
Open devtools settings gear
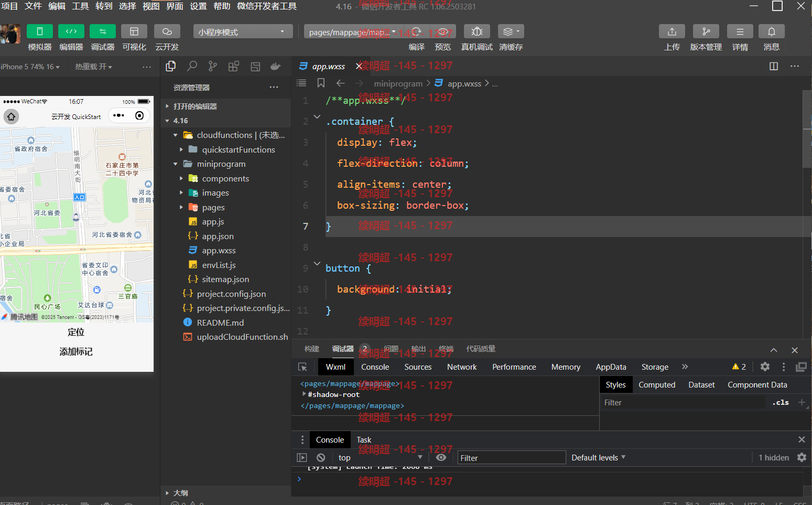pyautogui.click(x=765, y=367)
